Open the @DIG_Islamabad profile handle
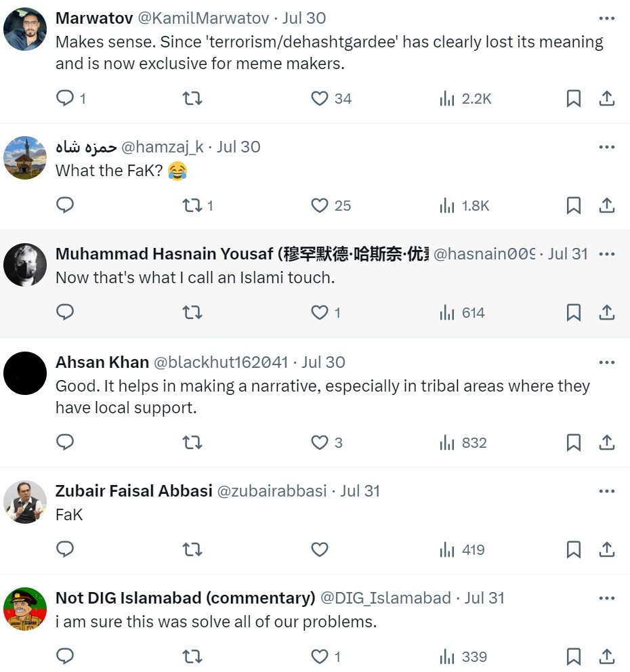630x672 pixels. 385,598
